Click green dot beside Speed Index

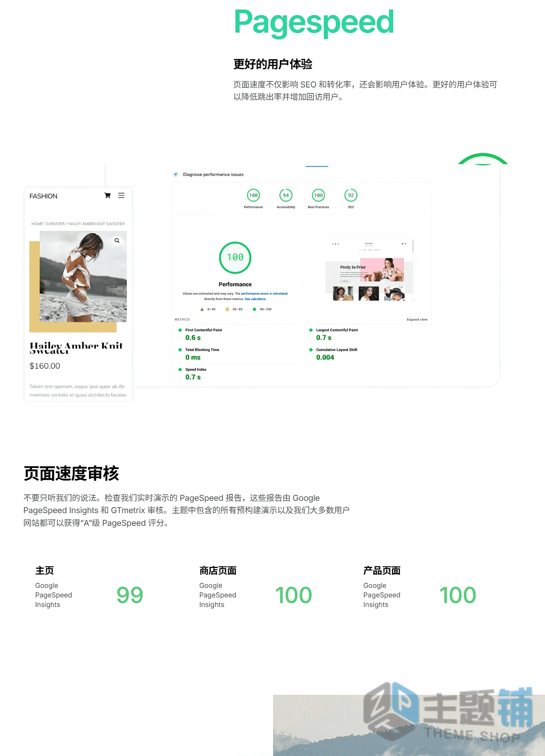(180, 369)
